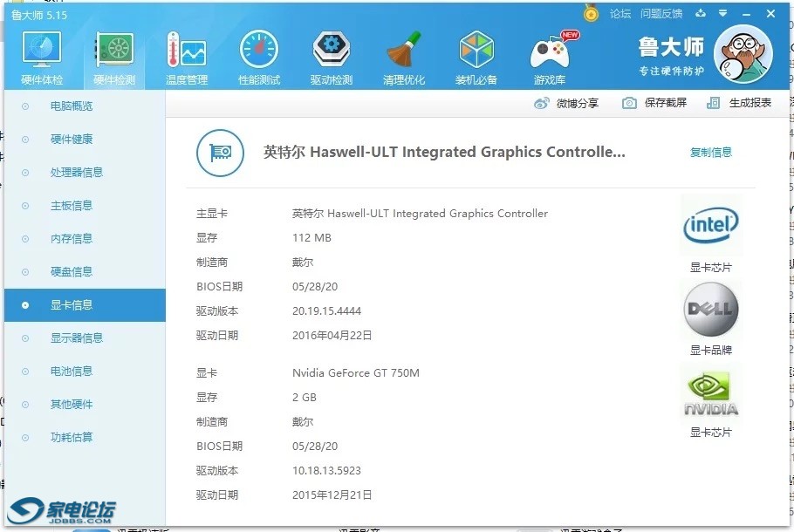Open 游戏库 game library controller icon
The height and width of the screenshot is (532, 794).
tap(551, 51)
